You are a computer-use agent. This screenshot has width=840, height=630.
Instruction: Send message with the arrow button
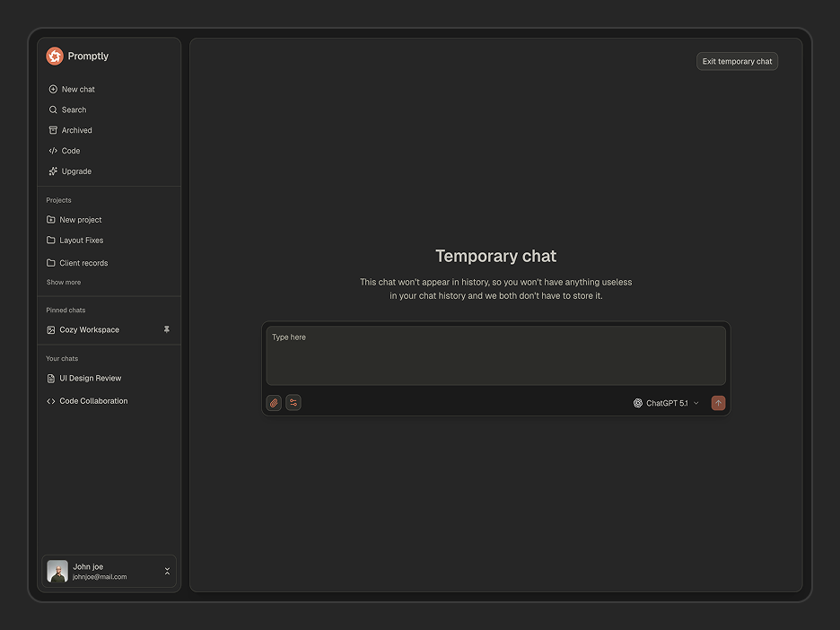coord(718,403)
